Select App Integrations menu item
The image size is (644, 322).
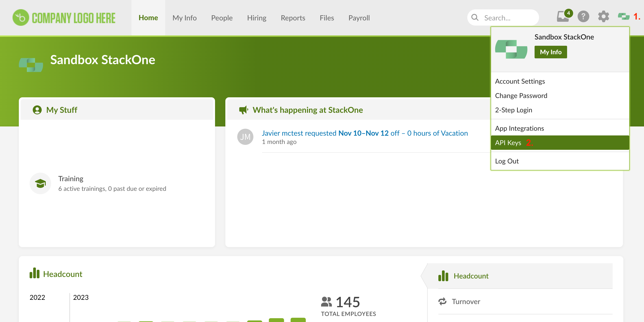click(519, 128)
